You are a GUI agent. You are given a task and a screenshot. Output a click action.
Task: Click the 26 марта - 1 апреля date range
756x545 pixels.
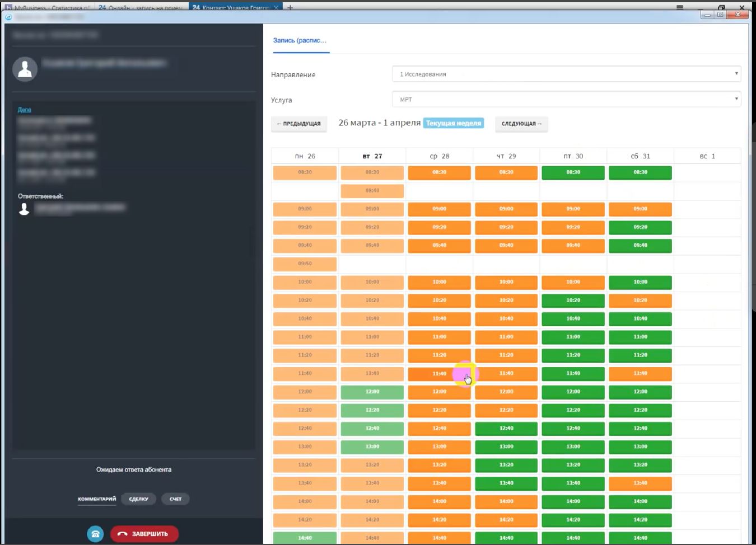coord(379,123)
